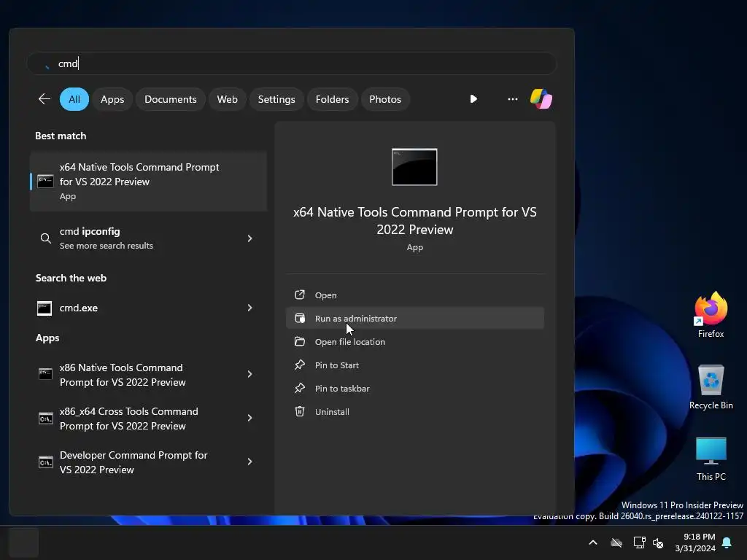Open x86 Native Tools Command Prompt result
Image resolution: width=747 pixels, height=560 pixels.
(x=148, y=375)
